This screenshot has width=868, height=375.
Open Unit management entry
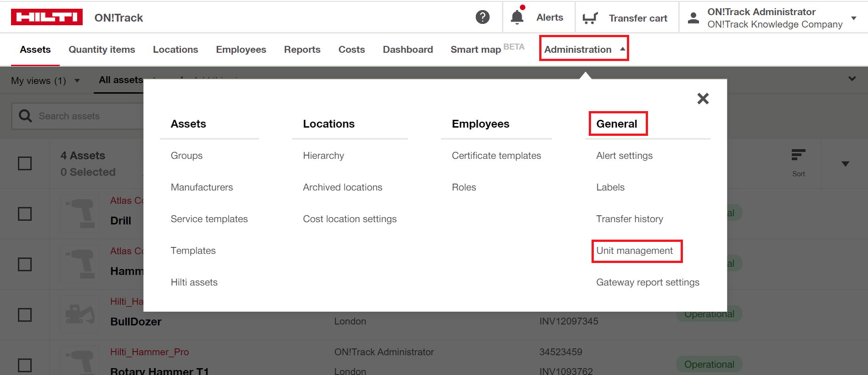point(634,251)
